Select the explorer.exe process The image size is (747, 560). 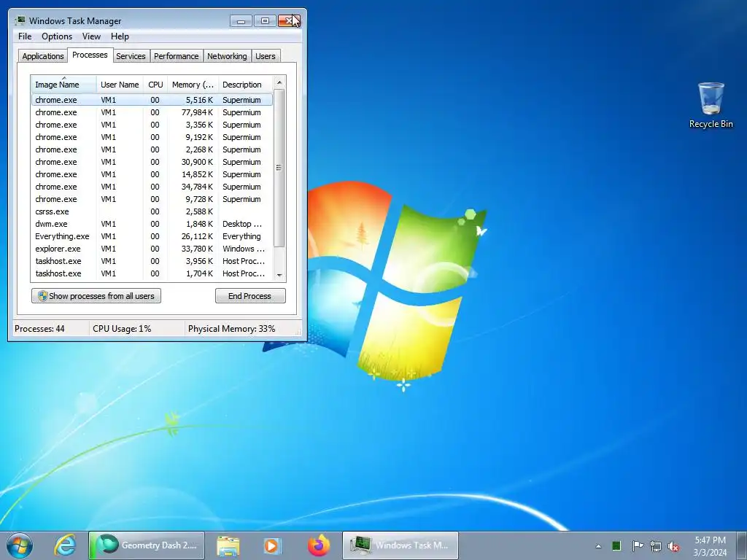[x=152, y=249]
